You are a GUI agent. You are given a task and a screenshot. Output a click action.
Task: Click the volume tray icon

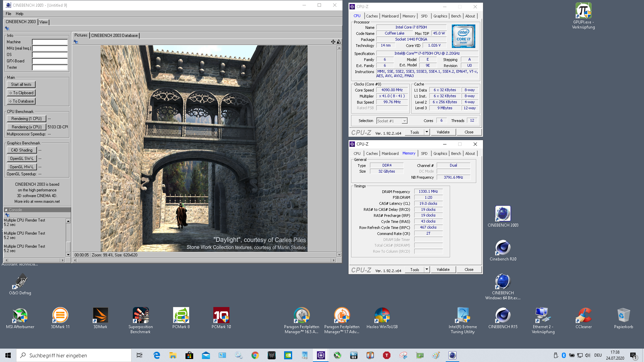click(588, 355)
